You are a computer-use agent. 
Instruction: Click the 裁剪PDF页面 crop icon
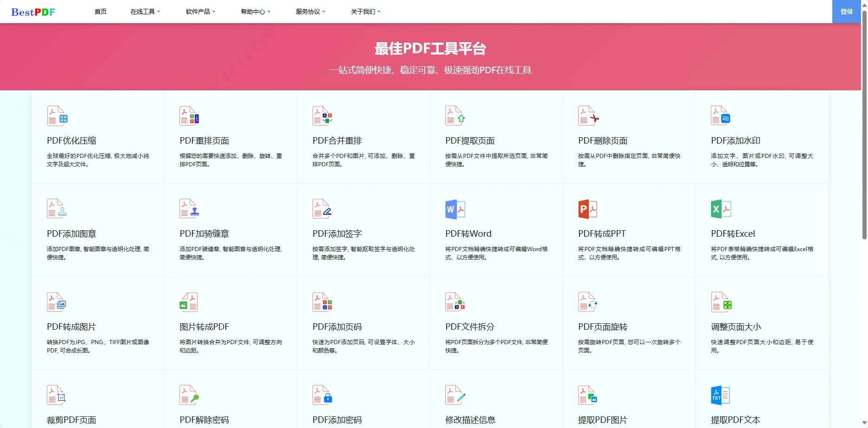pyautogui.click(x=57, y=395)
